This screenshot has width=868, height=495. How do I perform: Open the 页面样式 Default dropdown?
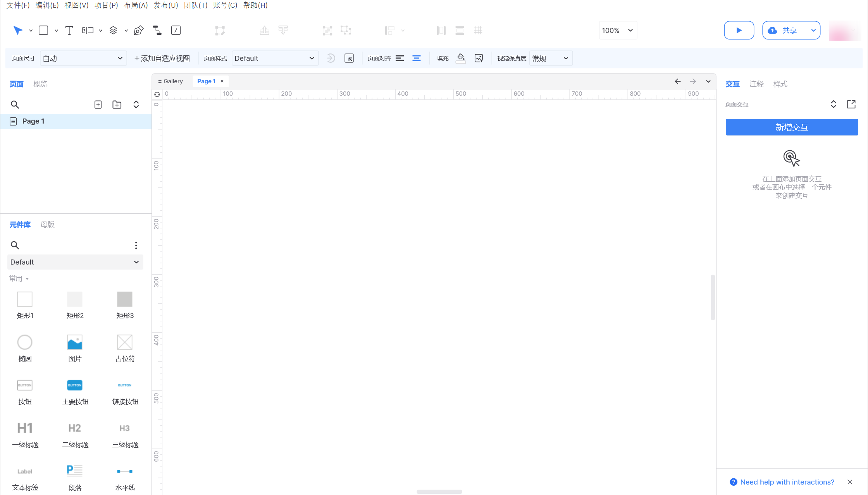(275, 58)
